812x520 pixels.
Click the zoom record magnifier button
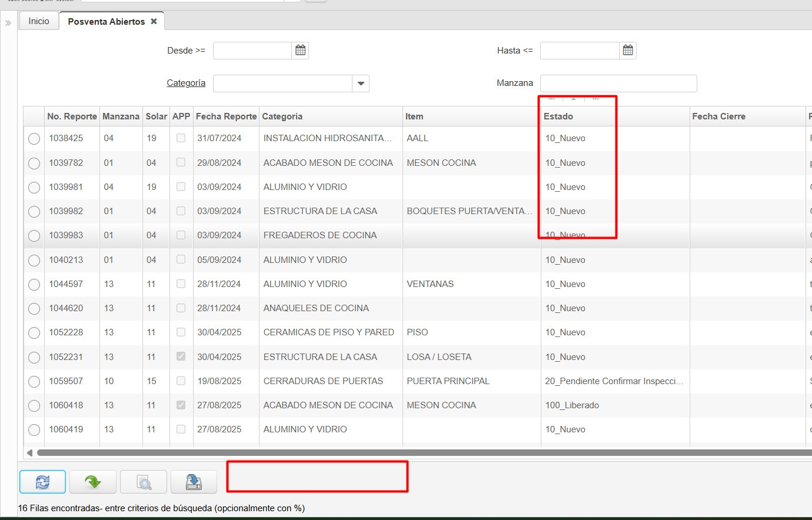(x=144, y=482)
